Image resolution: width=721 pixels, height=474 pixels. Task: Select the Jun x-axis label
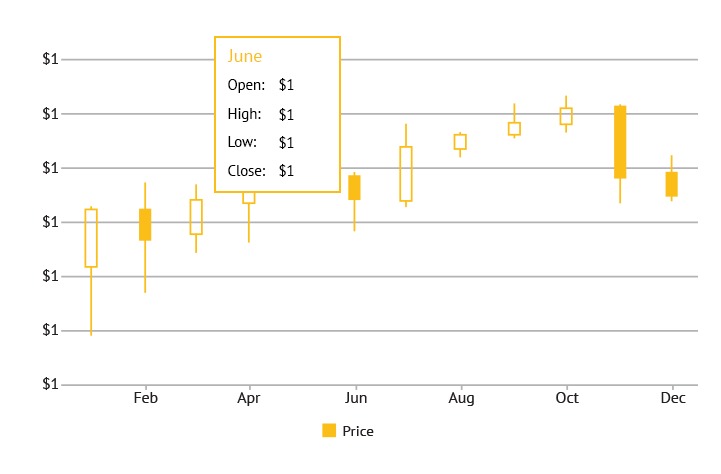[354, 398]
